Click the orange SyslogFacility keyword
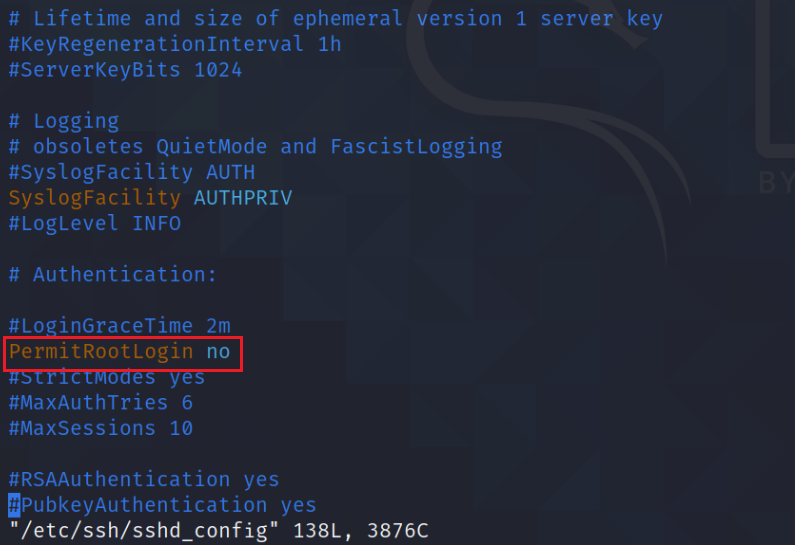The width and height of the screenshot is (795, 545). click(x=95, y=199)
